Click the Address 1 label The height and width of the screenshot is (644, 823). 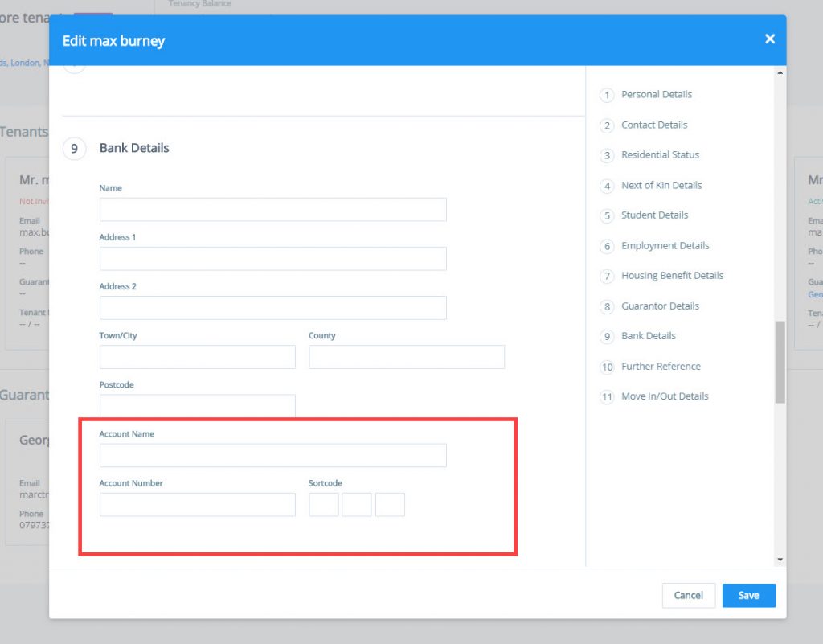click(x=117, y=237)
